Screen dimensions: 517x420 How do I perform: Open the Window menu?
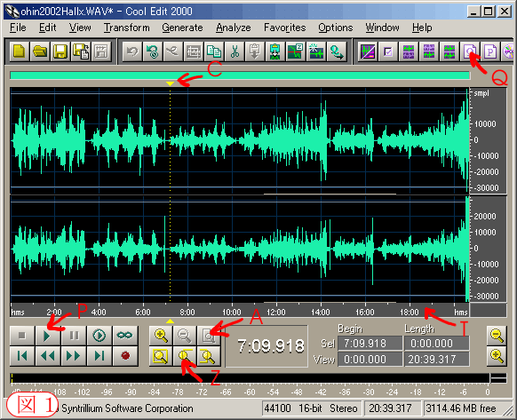coord(383,28)
